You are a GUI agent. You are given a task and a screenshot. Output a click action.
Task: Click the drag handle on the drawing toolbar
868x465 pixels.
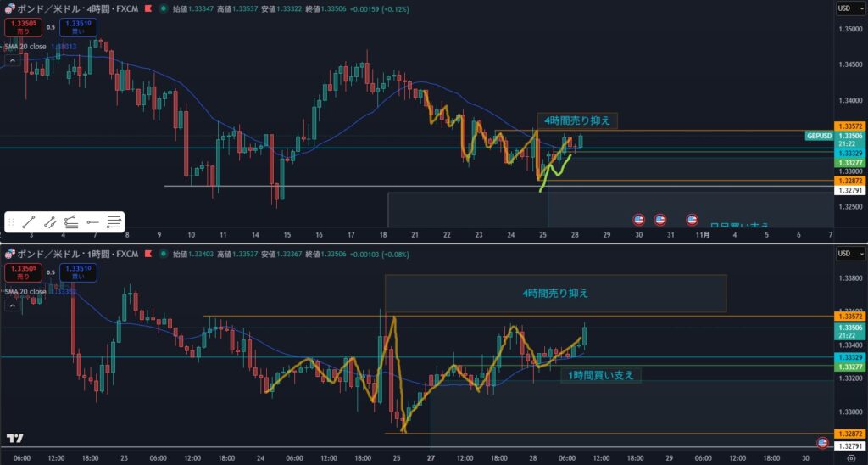[x=11, y=222]
